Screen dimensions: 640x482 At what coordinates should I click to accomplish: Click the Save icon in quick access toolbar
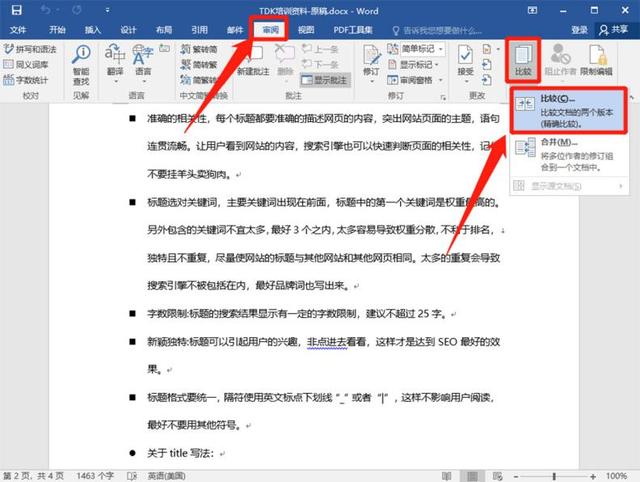tap(16, 10)
